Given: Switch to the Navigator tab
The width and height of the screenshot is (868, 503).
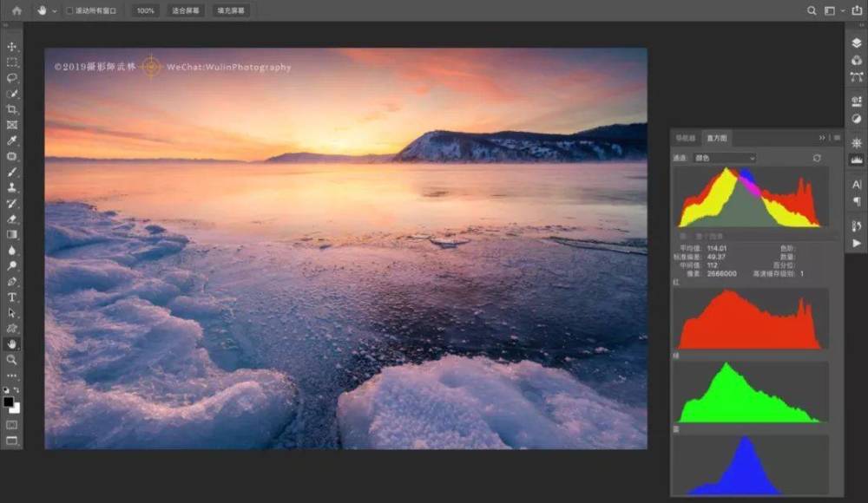Looking at the screenshot, I should [686, 138].
